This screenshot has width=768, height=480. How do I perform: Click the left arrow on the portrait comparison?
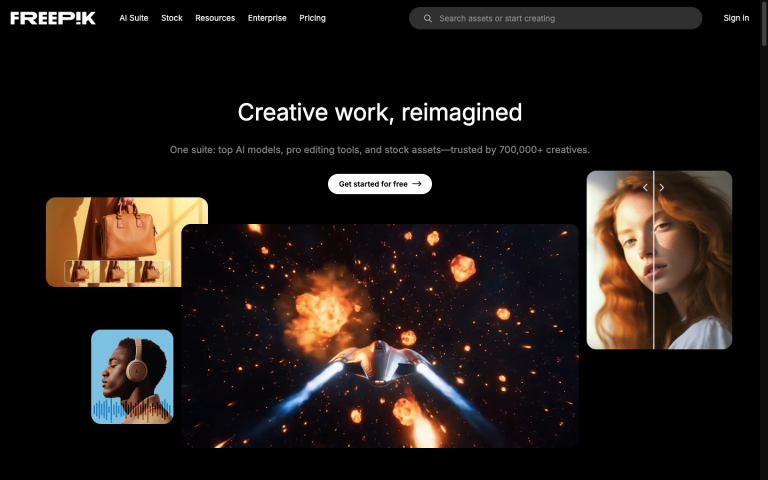645,187
